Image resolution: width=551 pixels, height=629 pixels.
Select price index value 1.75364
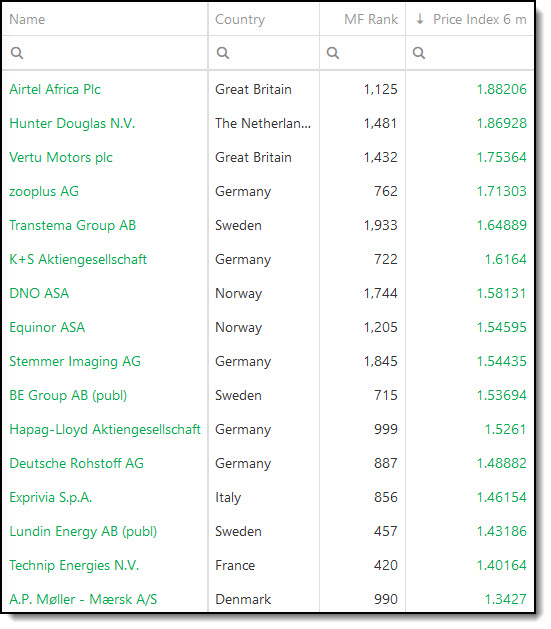501,157
